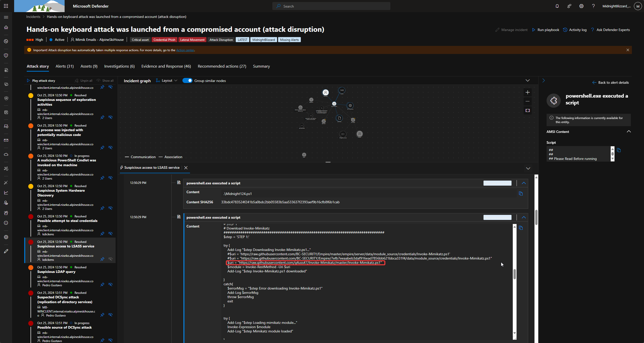Switch to the Alerts tab
This screenshot has height=343, width=644.
[65, 66]
